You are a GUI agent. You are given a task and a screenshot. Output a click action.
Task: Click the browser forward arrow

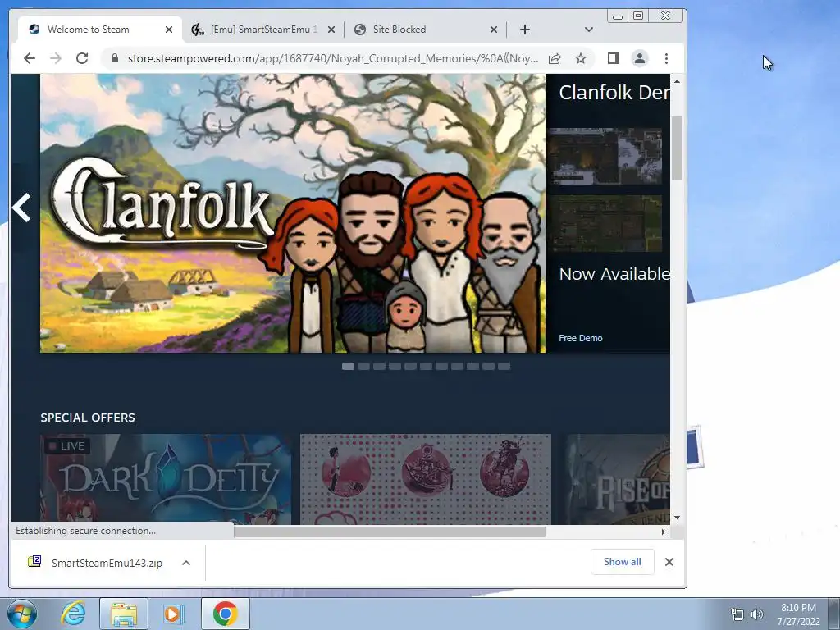56,58
